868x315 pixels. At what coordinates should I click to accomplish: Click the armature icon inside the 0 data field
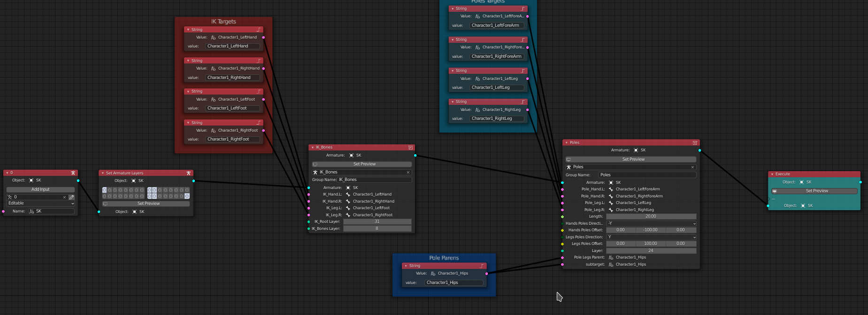[x=10, y=197]
